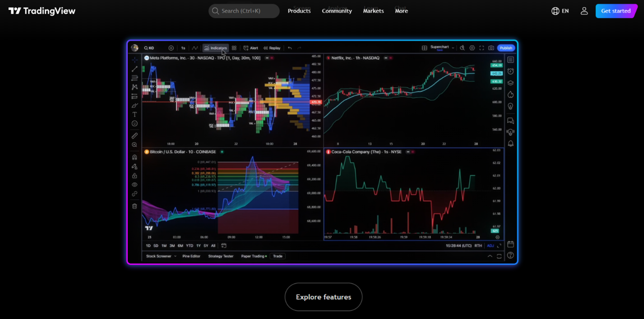Image resolution: width=644 pixels, height=319 pixels.
Task: Undo the last chart action
Action: tap(290, 48)
